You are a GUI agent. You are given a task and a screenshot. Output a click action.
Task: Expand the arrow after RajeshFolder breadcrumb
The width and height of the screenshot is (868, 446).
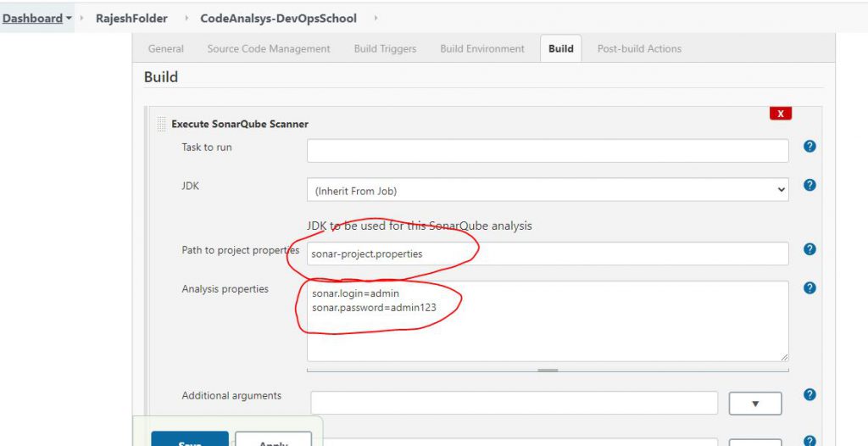(185, 18)
